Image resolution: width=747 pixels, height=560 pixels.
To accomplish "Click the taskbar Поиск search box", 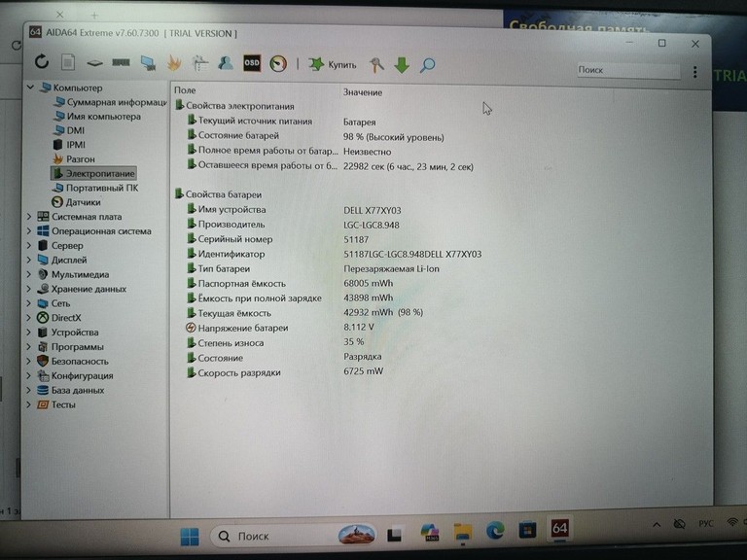I will click(x=294, y=536).
